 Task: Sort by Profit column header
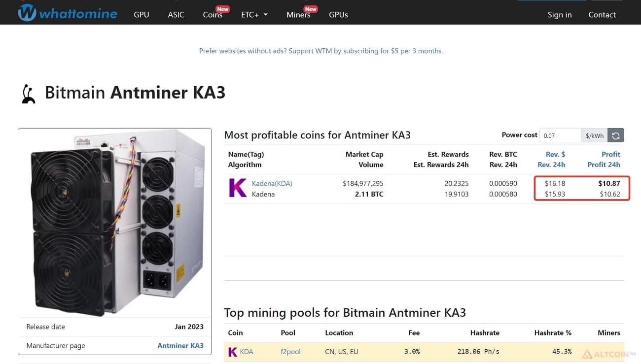[x=610, y=154]
